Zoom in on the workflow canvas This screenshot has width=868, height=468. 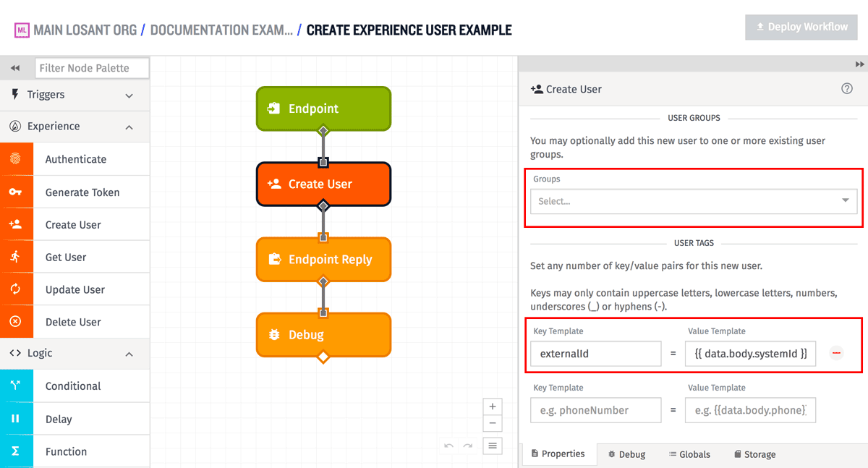point(493,407)
